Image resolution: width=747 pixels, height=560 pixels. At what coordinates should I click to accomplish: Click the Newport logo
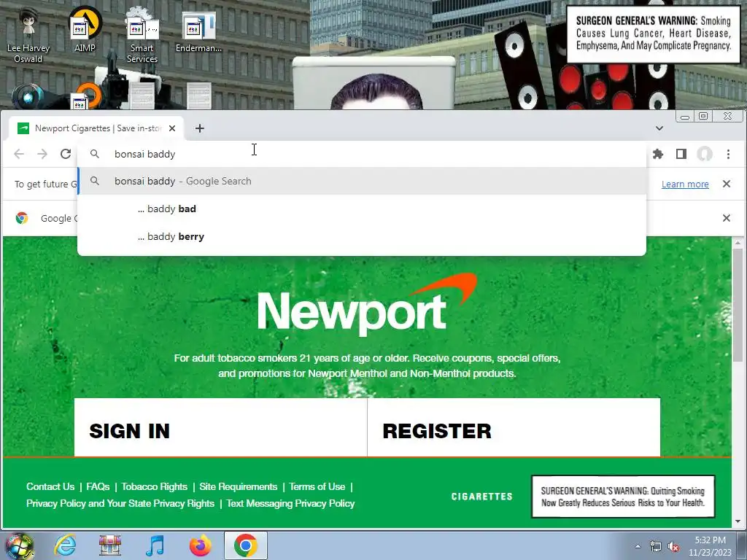tap(367, 305)
